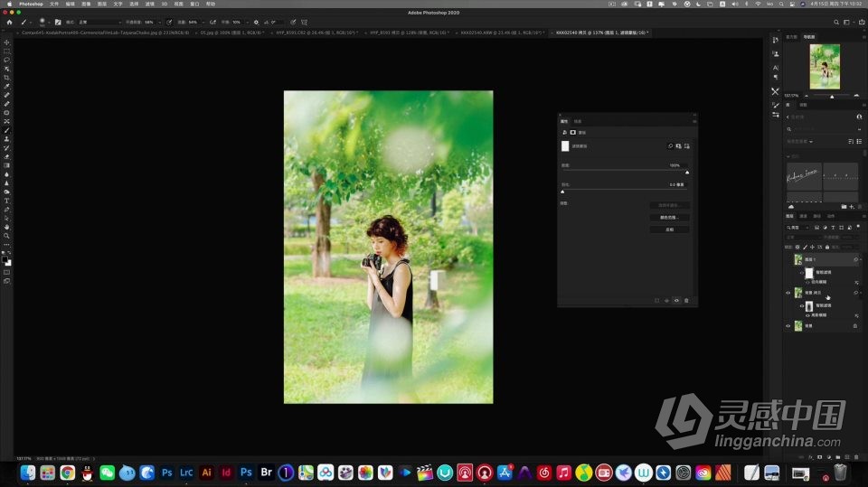Select the Clone Stamp tool
Viewport: 868px width, 487px height.
coord(6,139)
